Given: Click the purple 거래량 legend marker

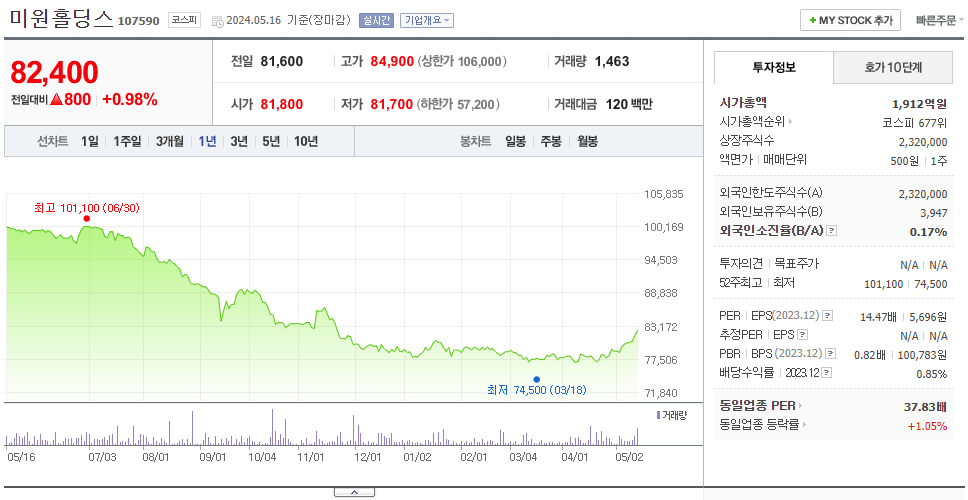Looking at the screenshot, I should coord(658,415).
